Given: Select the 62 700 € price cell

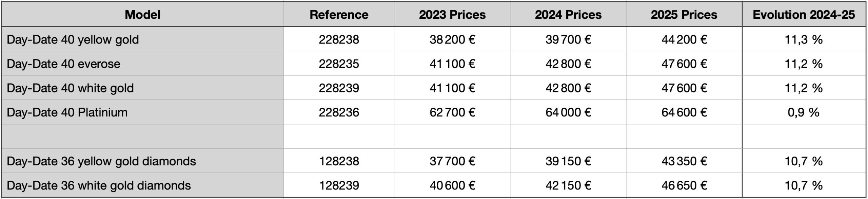Looking at the screenshot, I should 453,112.
